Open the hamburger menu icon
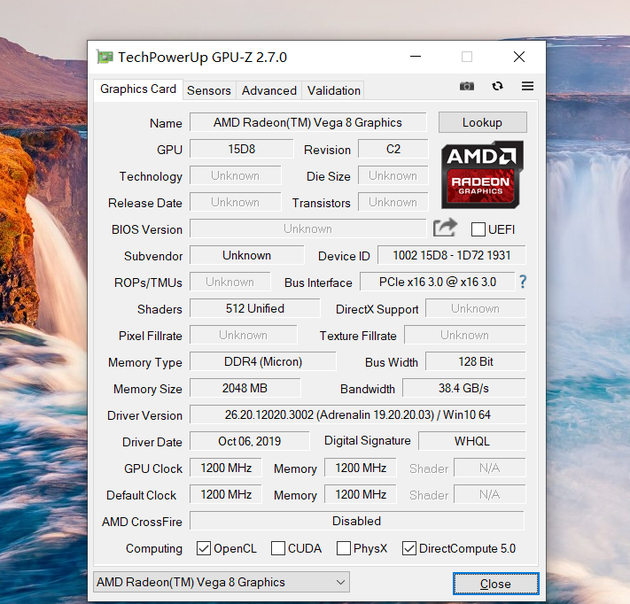The width and height of the screenshot is (630, 604). coord(528,86)
